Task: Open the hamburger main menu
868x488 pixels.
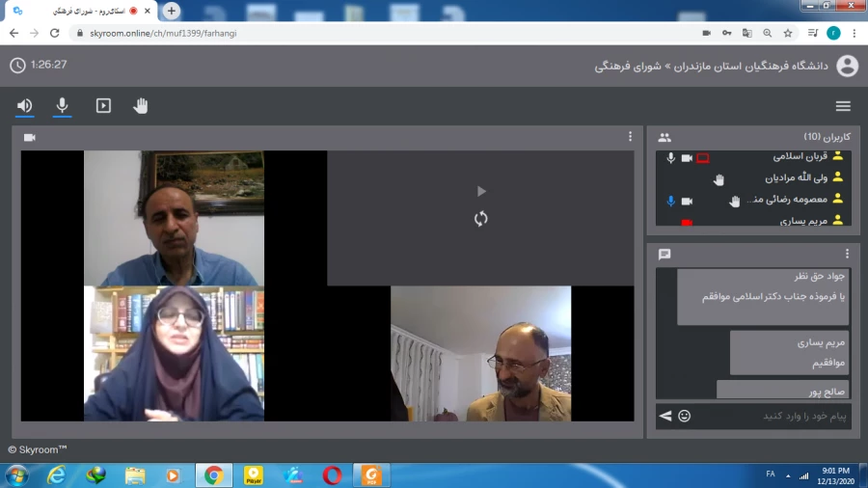Action: (x=843, y=106)
